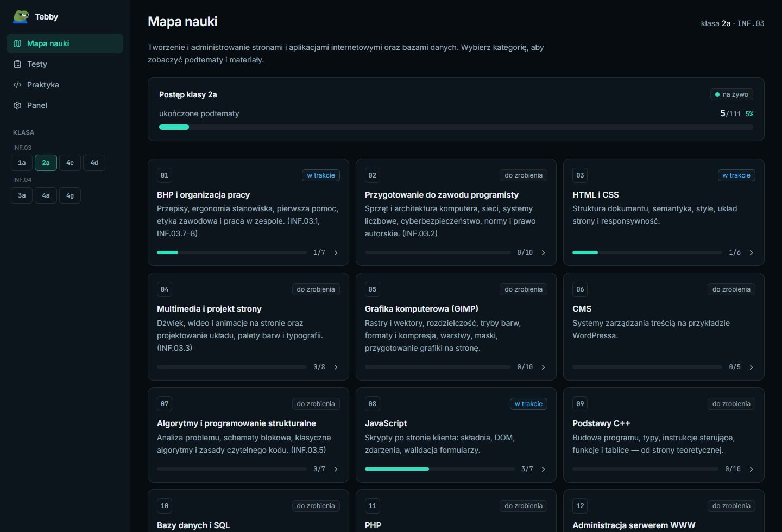Choose class 3a under INF.04
Screen dimensions: 782x532
tap(22, 195)
